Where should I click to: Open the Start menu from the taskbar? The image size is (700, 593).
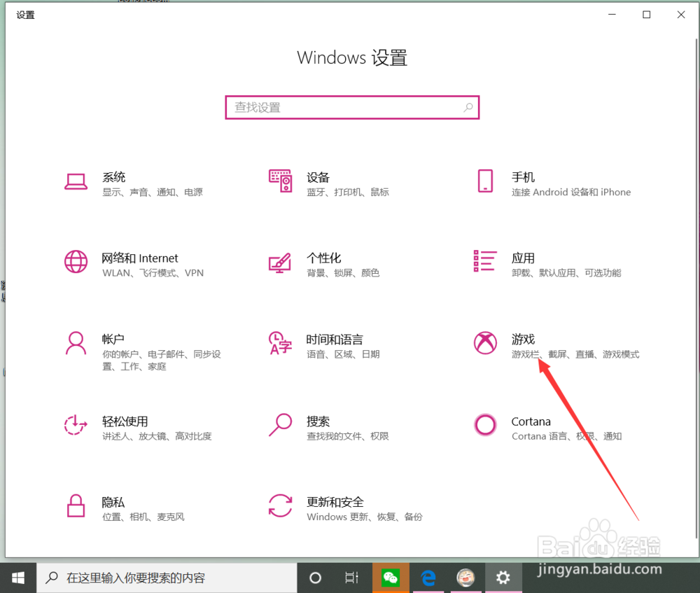[x=18, y=578]
